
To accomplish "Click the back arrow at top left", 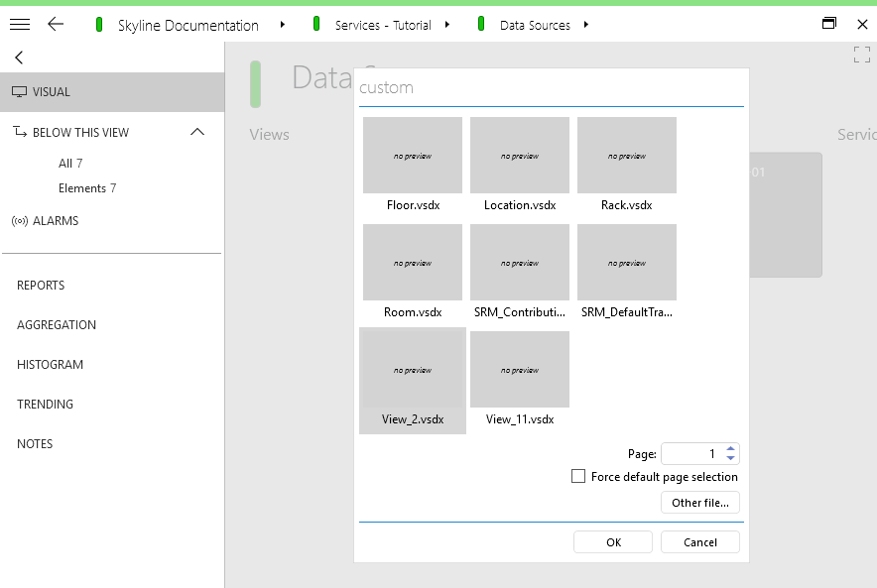I will click(56, 24).
